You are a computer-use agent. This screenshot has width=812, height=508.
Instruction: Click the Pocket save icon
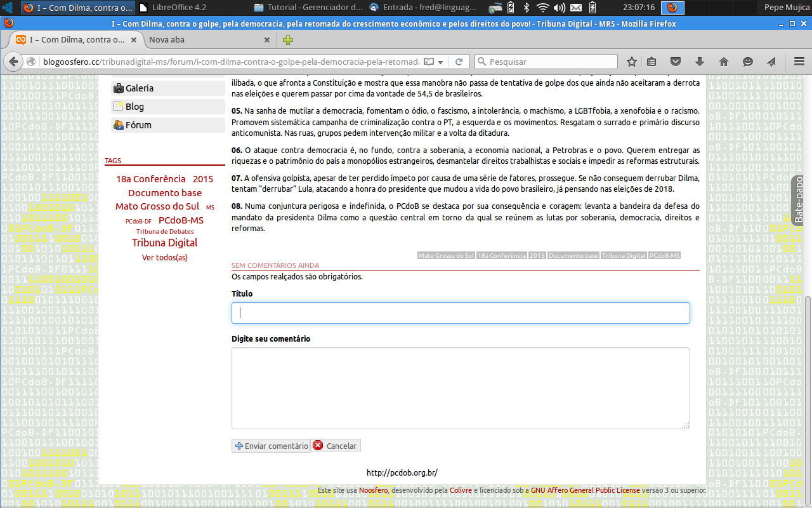pos(676,62)
